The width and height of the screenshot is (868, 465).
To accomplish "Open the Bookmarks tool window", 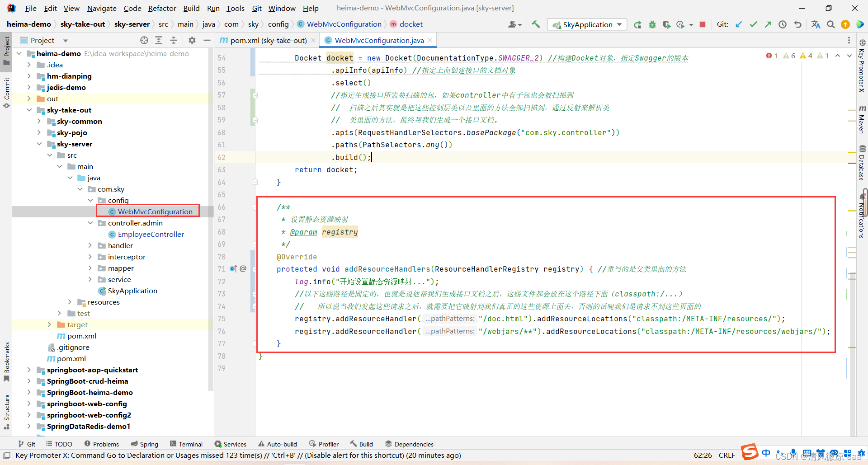I will (x=6, y=362).
